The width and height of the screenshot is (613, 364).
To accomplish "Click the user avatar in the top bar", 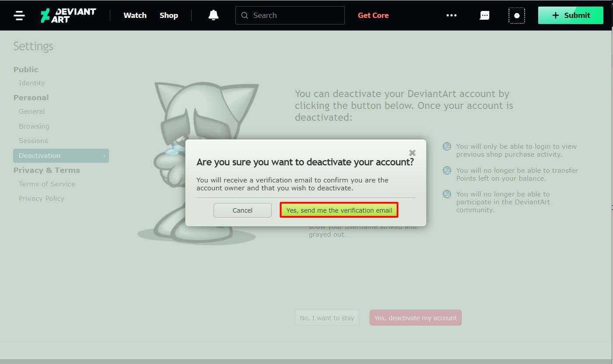I will [517, 15].
